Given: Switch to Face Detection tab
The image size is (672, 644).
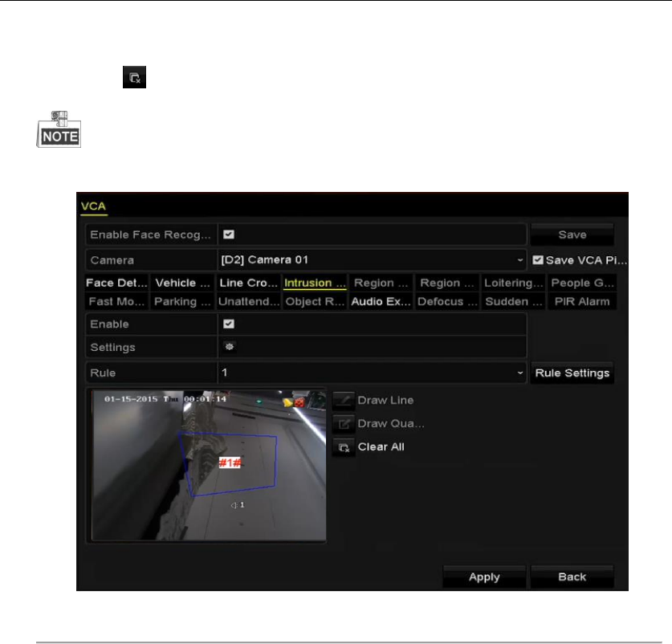Looking at the screenshot, I should click(116, 283).
